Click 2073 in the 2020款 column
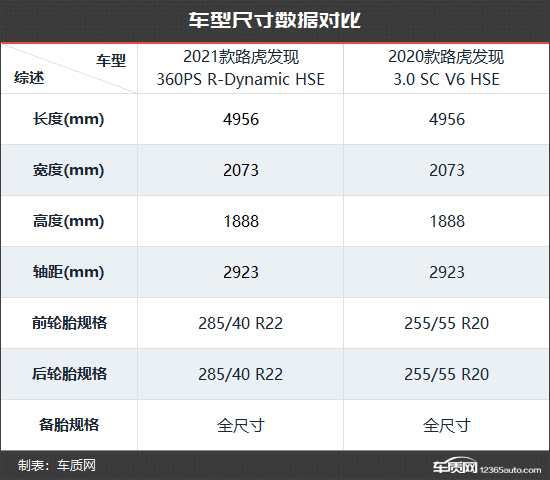Screen dimensions: 550x480 click(447, 171)
